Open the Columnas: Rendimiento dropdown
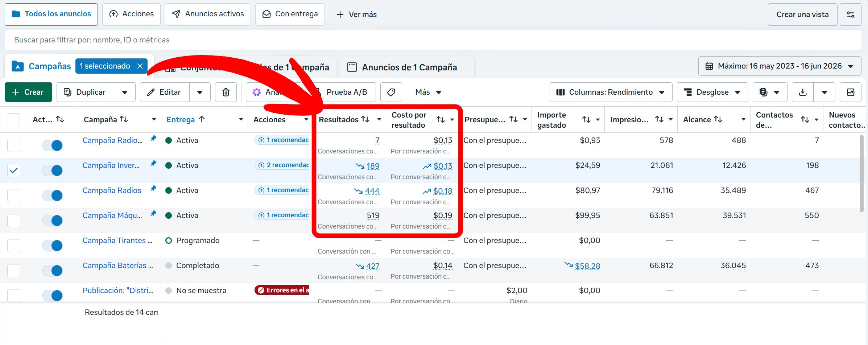Screen dimensions: 868x345 (x=611, y=92)
